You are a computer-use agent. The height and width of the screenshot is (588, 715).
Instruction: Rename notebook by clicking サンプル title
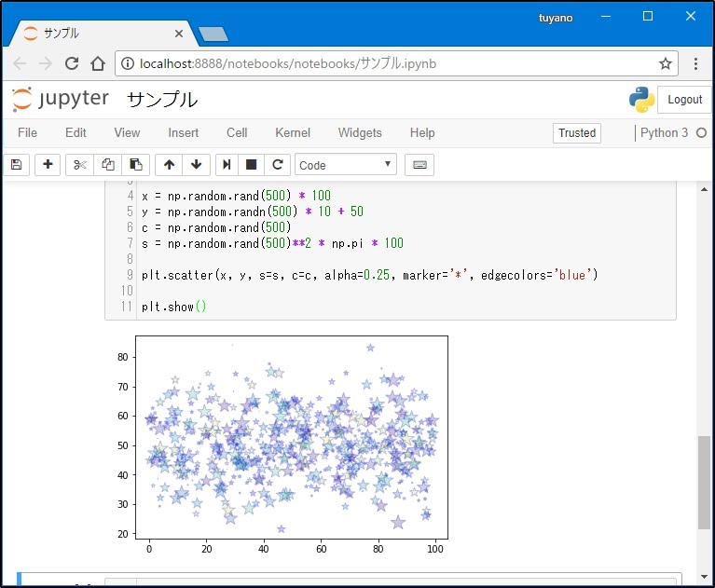click(x=162, y=100)
